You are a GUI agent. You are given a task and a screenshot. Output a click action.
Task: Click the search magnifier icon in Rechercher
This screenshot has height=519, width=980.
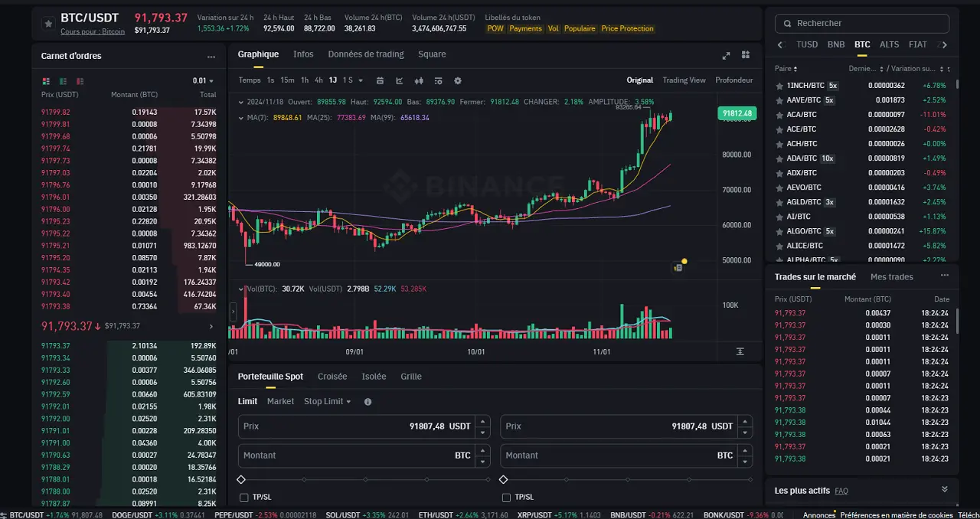coord(787,24)
